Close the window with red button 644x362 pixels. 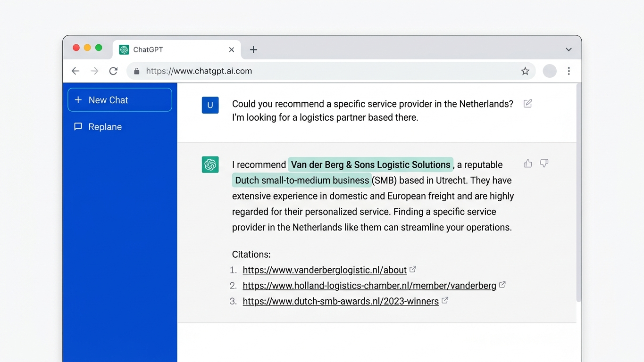point(76,48)
